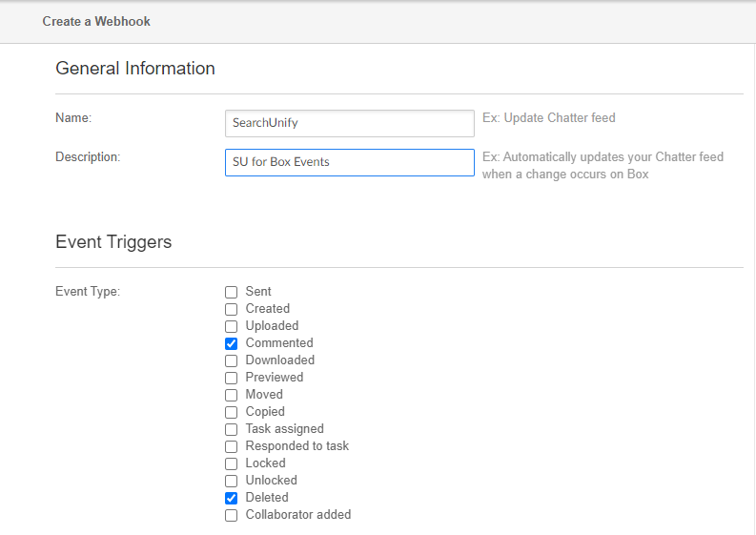This screenshot has height=535, width=756.
Task: Click the Event Triggers section heading
Action: click(113, 241)
